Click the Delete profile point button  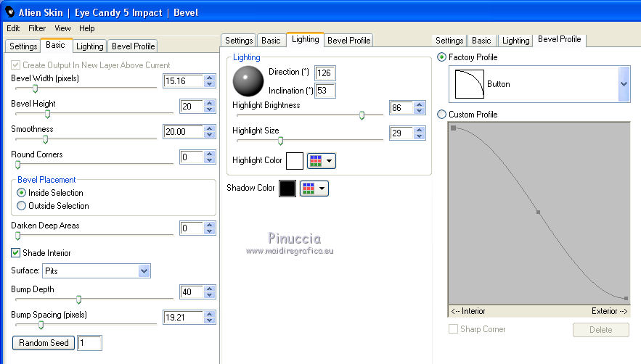pyautogui.click(x=601, y=330)
